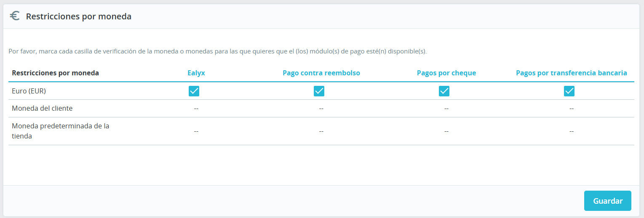
Task: Click transferencia bancaria dash in Moneda predeterminada row
Action: pos(571,131)
